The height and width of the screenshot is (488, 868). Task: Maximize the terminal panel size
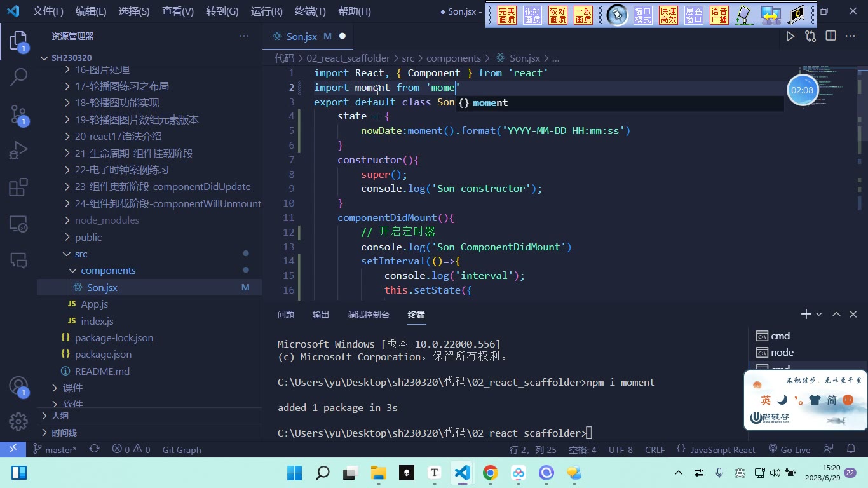[x=836, y=314]
